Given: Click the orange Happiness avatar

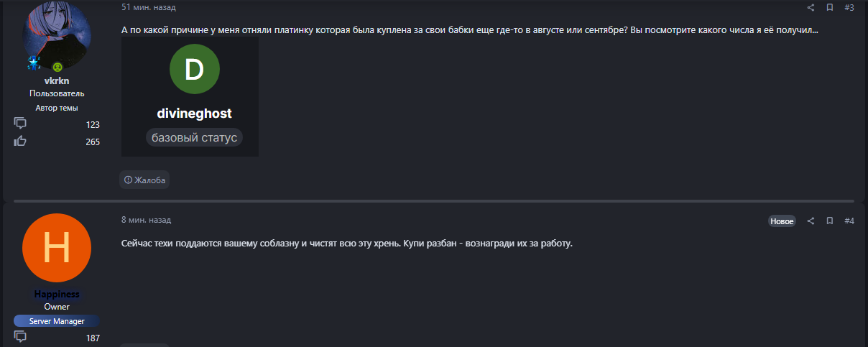Looking at the screenshot, I should pyautogui.click(x=57, y=249).
